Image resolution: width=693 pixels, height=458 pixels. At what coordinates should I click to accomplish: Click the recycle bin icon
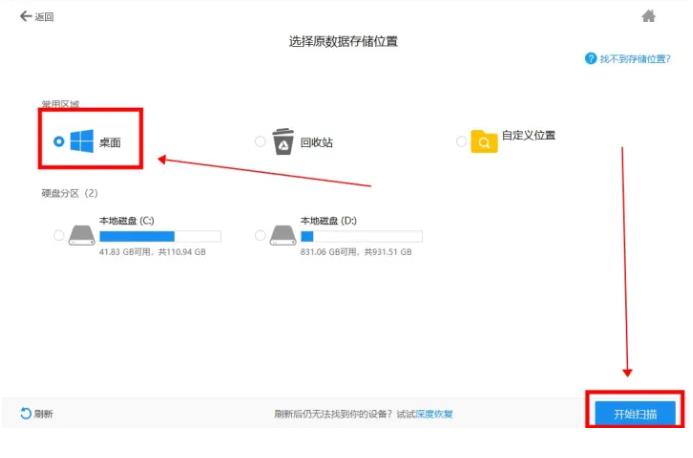point(283,141)
